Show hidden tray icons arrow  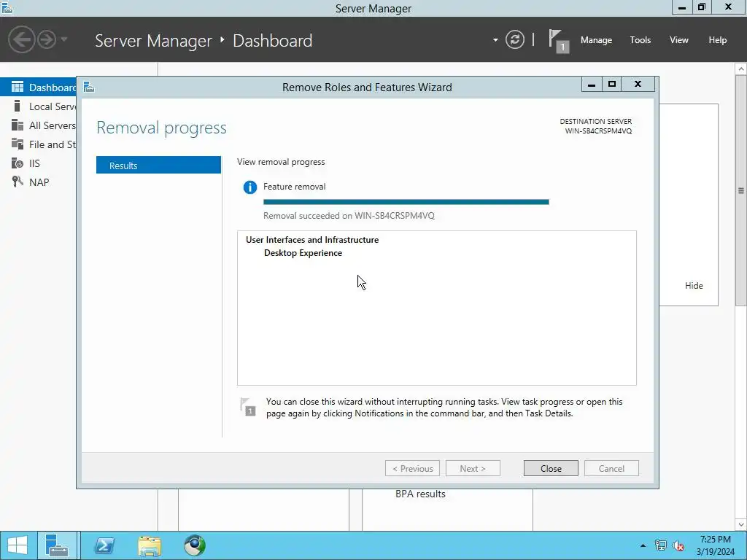coord(643,545)
